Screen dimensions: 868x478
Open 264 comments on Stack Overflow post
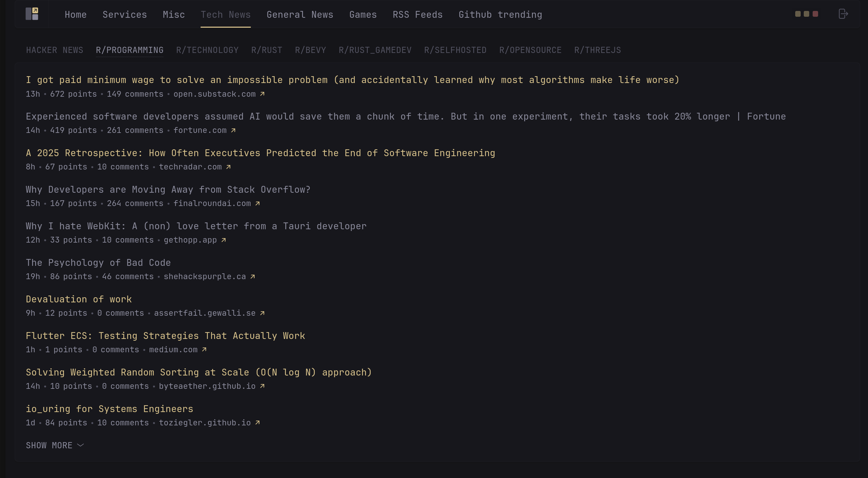135,203
